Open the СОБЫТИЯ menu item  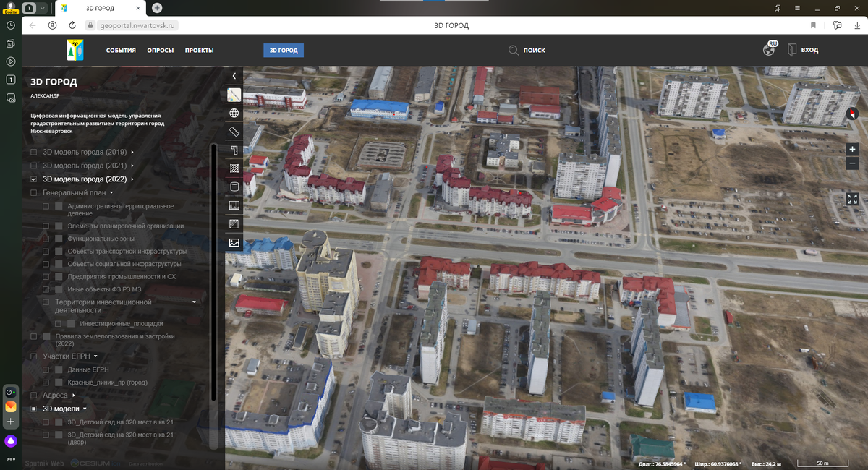[121, 51]
